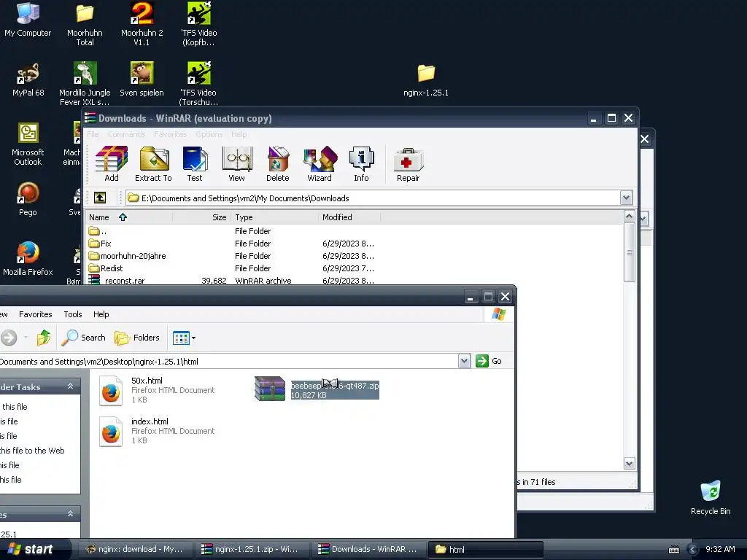Collapse the Other Places panel chevron

(71, 514)
